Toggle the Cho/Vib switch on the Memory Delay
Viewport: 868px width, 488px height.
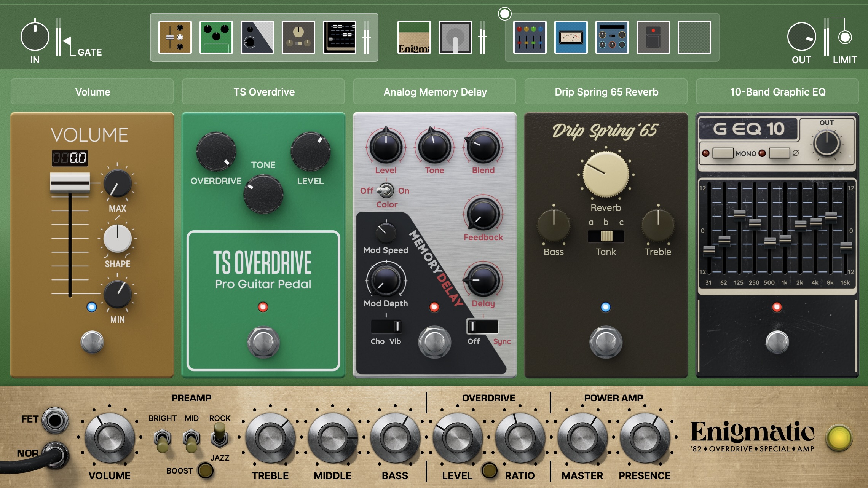point(386,326)
